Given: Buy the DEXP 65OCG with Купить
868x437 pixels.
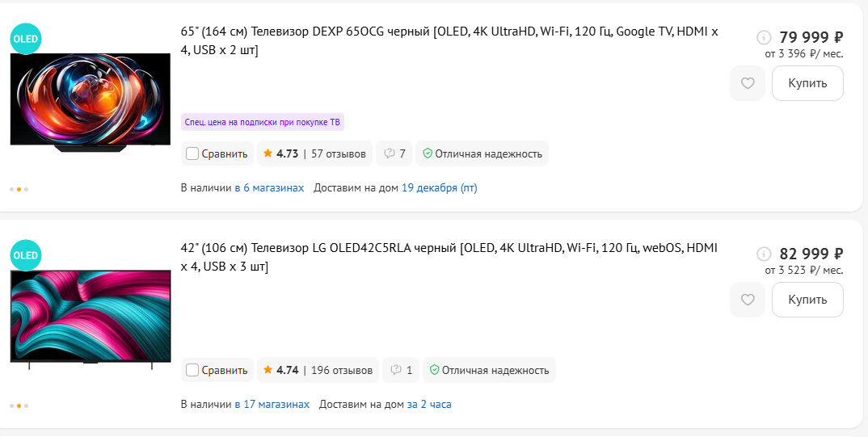Looking at the screenshot, I should [x=807, y=83].
